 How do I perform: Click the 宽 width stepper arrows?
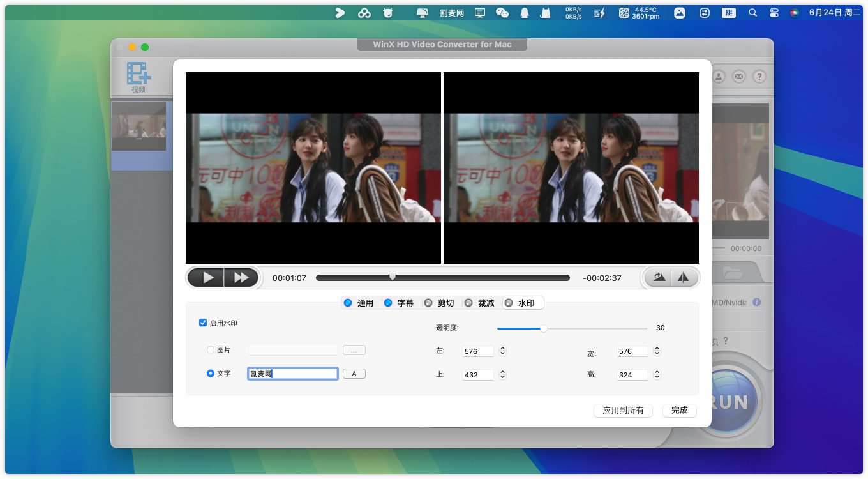coord(657,351)
